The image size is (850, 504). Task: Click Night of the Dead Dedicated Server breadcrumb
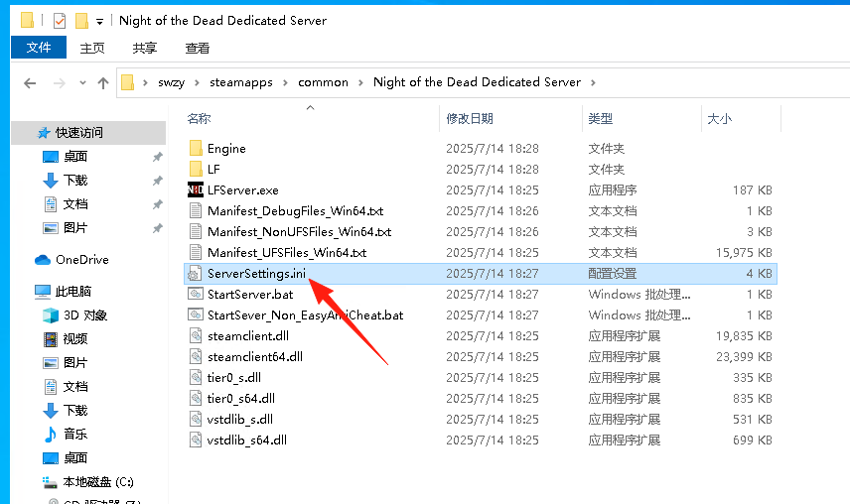tap(477, 82)
